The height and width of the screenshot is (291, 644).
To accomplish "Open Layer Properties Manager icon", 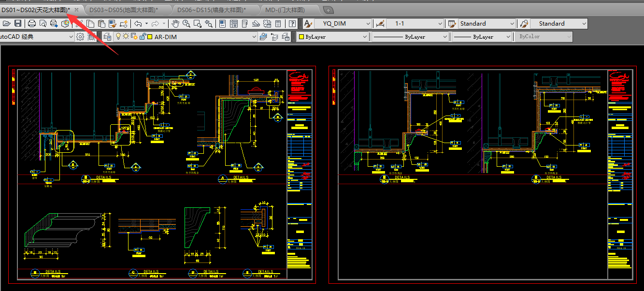I will pos(108,37).
